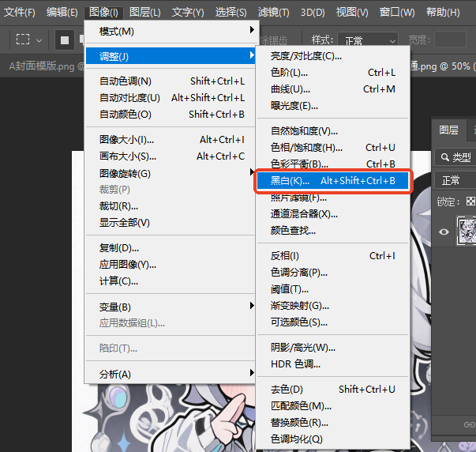Select the layer thumbnail in 图层 panel

467,230
